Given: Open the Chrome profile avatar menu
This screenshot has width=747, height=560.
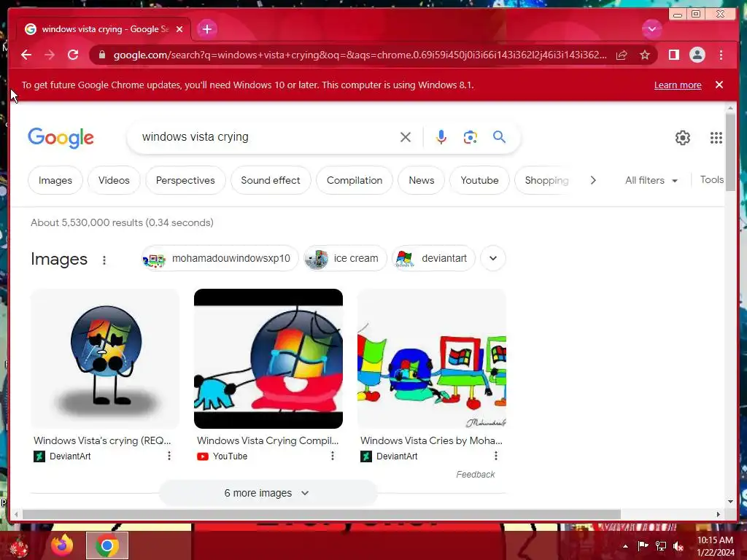Looking at the screenshot, I should (697, 55).
